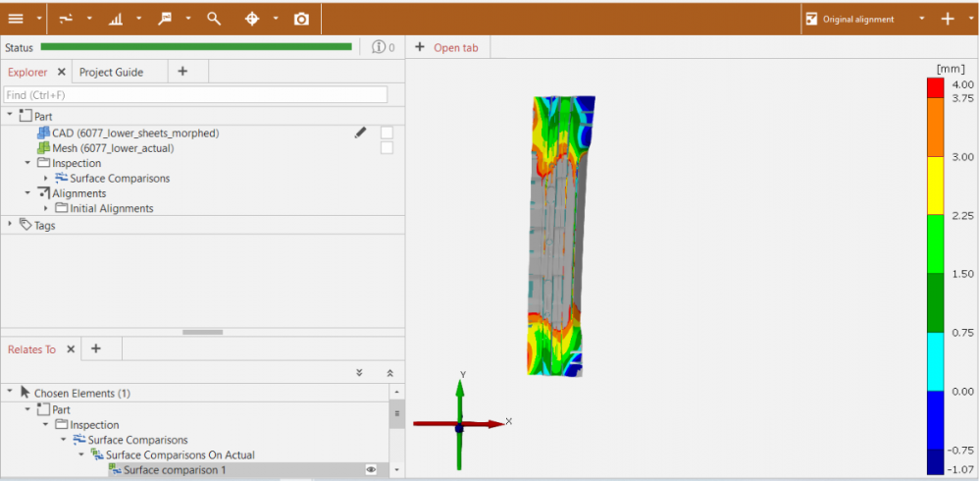Image resolution: width=980 pixels, height=481 pixels.
Task: Click the crosshair target tool icon
Action: [x=252, y=19]
